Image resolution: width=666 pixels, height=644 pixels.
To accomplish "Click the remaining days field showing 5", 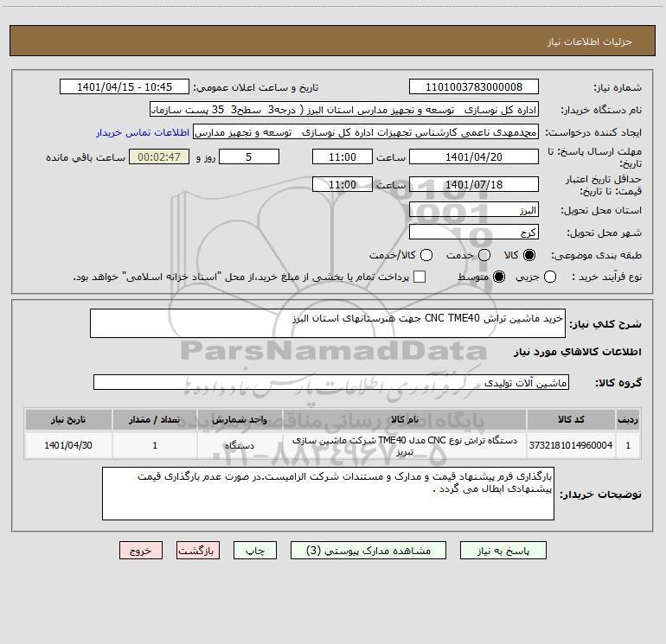I will click(x=249, y=157).
